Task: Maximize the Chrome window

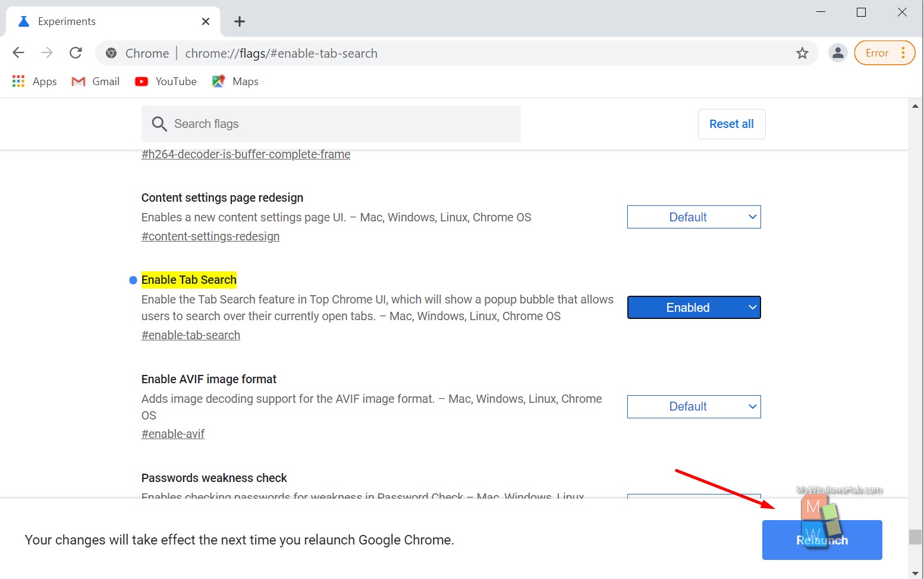Action: click(x=861, y=12)
